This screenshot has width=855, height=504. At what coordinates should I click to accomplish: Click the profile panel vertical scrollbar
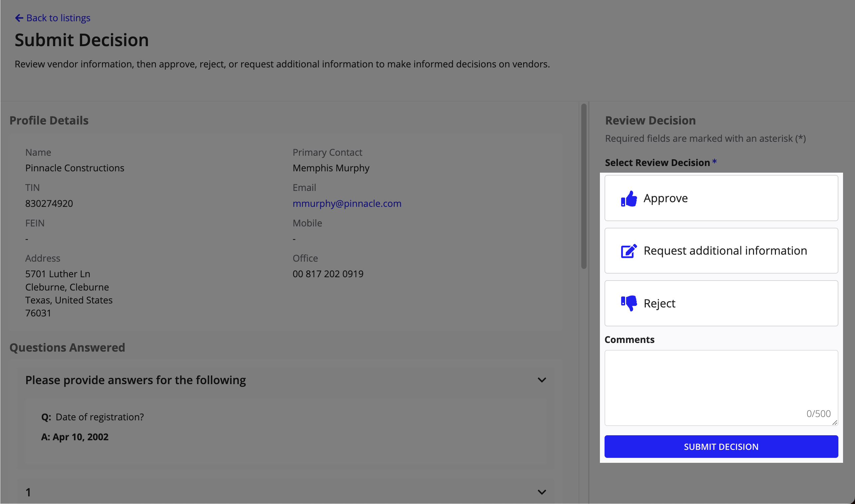coord(584,187)
